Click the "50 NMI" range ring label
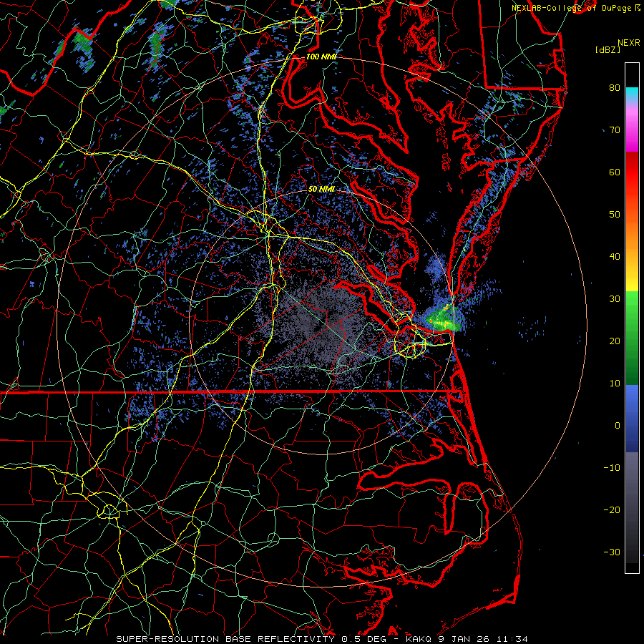 tap(321, 189)
